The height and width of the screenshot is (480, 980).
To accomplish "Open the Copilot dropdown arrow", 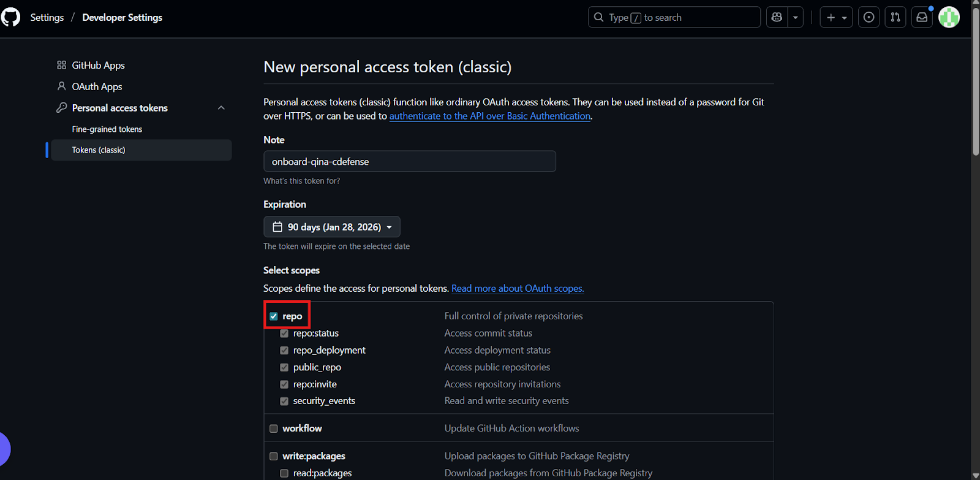I will pos(796,17).
